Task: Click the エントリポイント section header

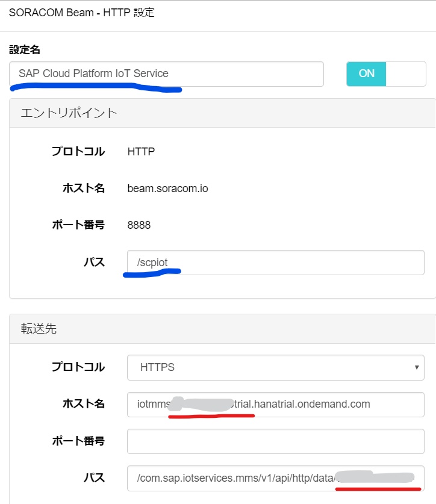Action: (x=222, y=113)
